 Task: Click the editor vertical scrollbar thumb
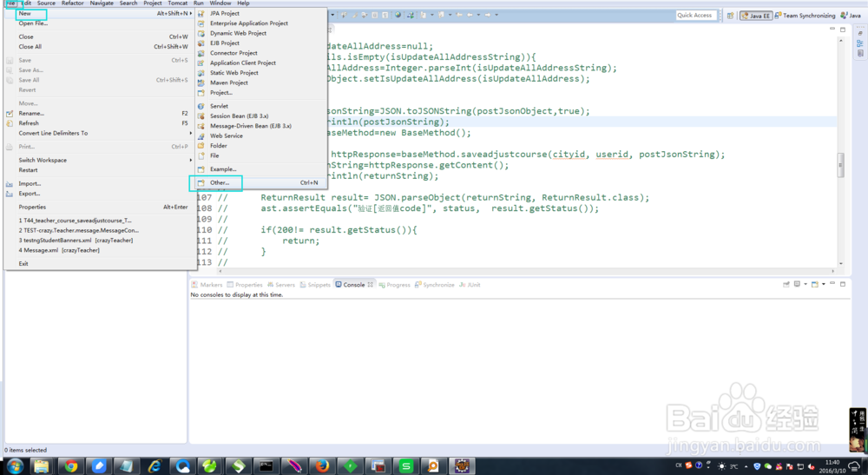click(841, 165)
